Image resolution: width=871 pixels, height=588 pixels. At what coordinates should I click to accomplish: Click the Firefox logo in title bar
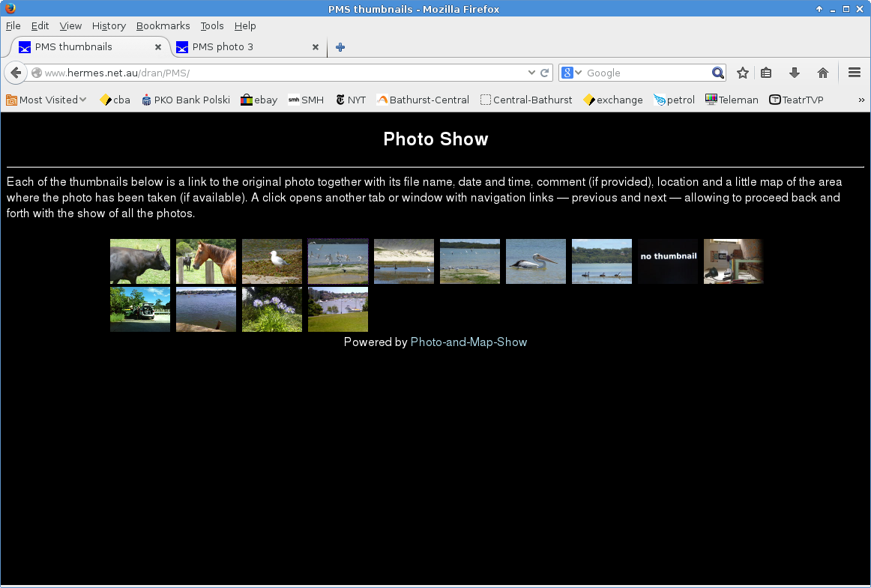point(10,8)
